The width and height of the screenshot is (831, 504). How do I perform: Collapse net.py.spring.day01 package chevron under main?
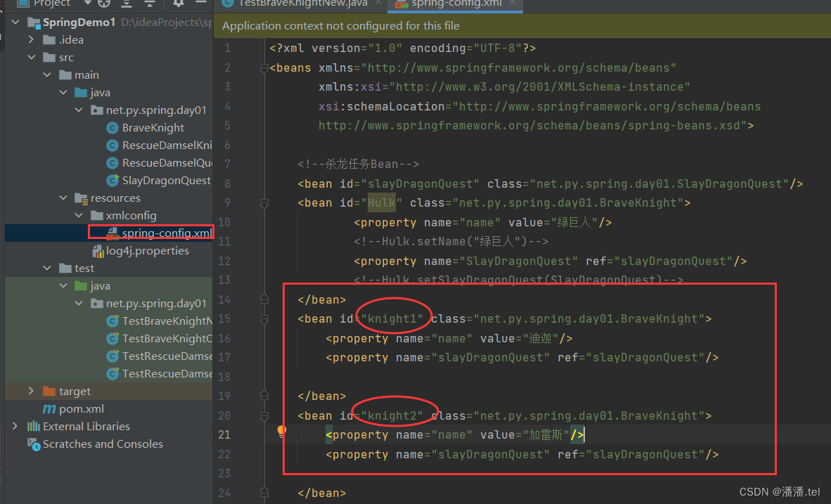(79, 110)
